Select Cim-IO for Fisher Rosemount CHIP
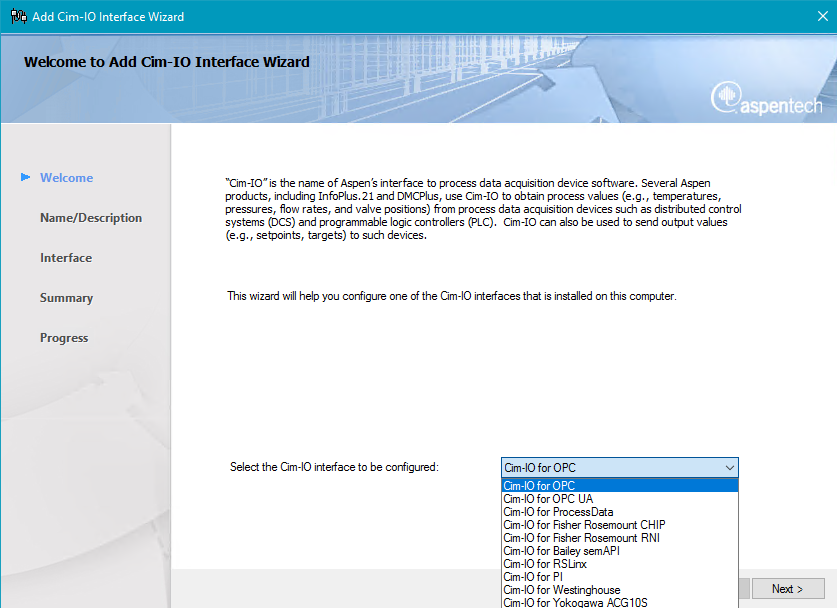Image resolution: width=837 pixels, height=608 pixels. click(x=620, y=525)
